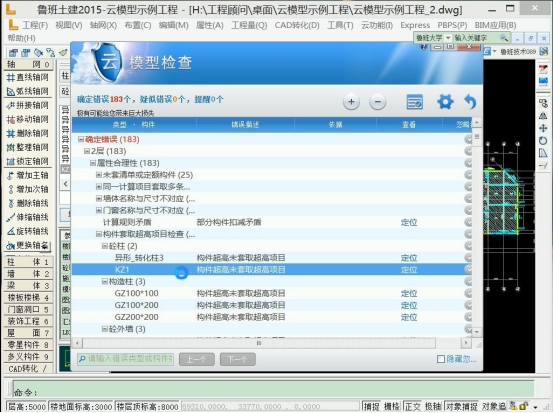Click the minus collapse-all button
This screenshot has width=553, height=413.
point(377,102)
